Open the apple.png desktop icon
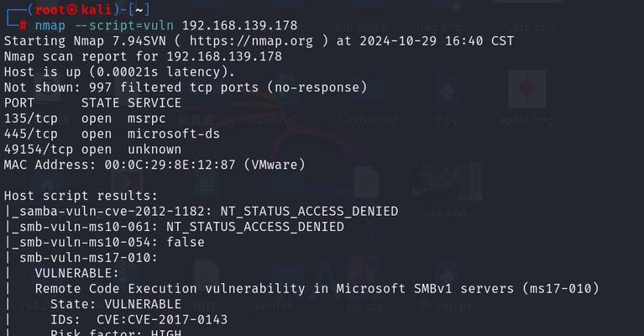The height and width of the screenshot is (336, 644). coord(527,97)
